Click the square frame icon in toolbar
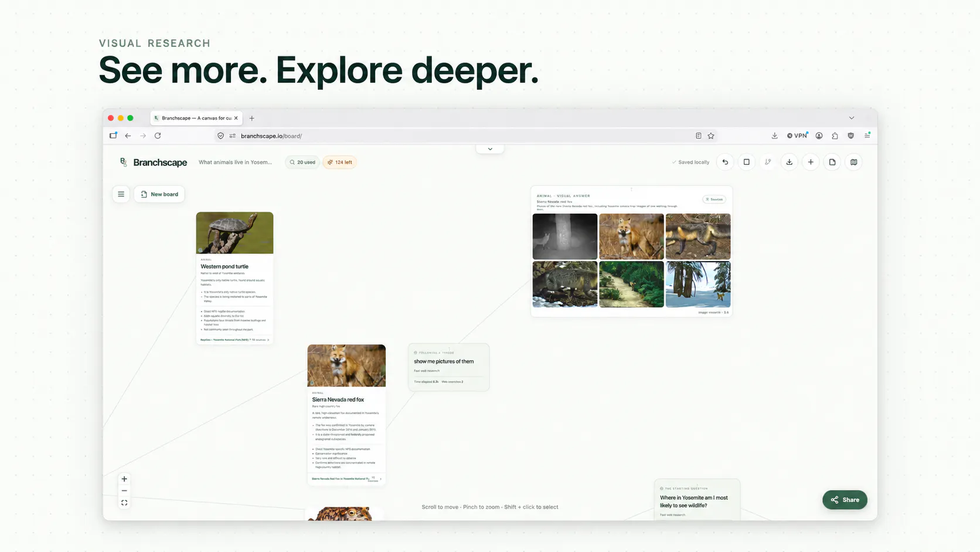The image size is (980, 552). point(746,162)
